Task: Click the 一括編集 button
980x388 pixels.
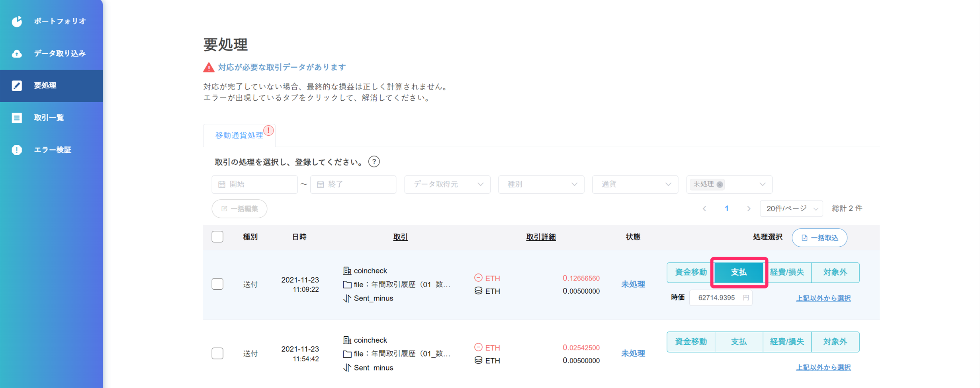Action: point(239,209)
